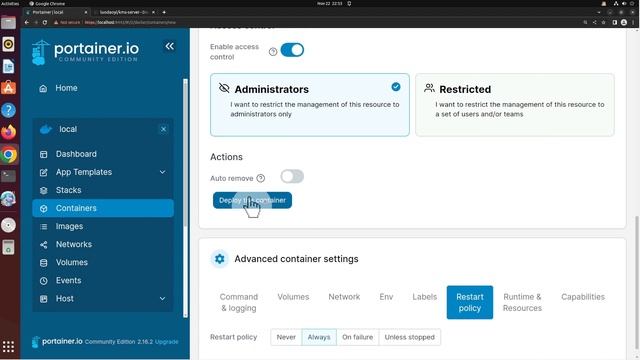This screenshot has width=640, height=360.
Task: Expand App Templates chevron
Action: tap(162, 172)
